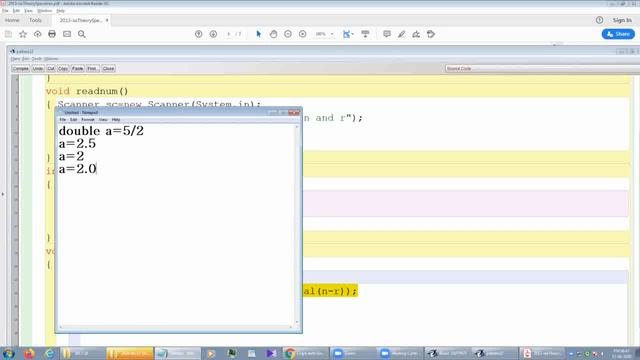Click Paste in the BlueJ editor
640x360 pixels.
coord(78,69)
